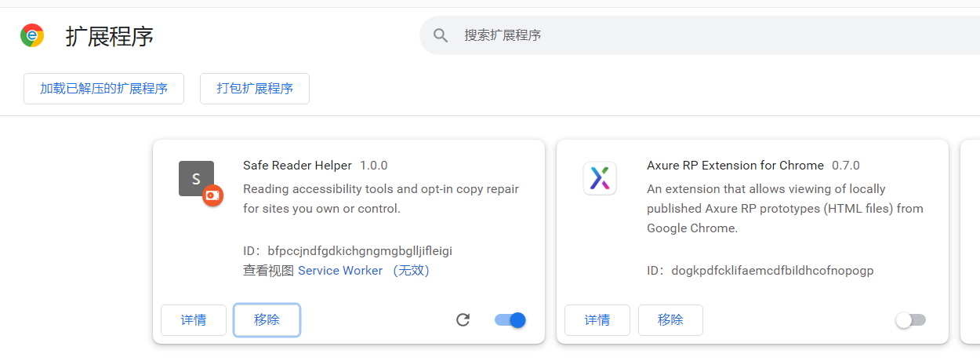Click the version 1.0.0 text
Image resolution: width=980 pixels, height=361 pixels.
click(x=374, y=166)
